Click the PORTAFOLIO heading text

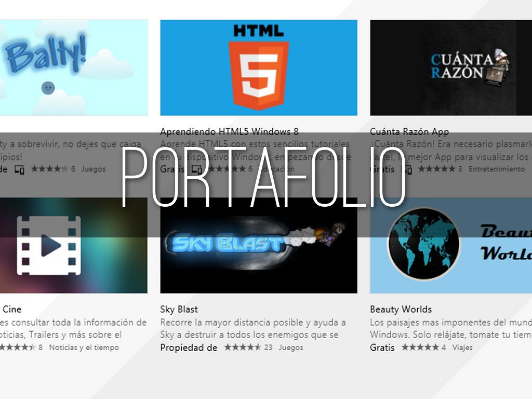pos(263,178)
